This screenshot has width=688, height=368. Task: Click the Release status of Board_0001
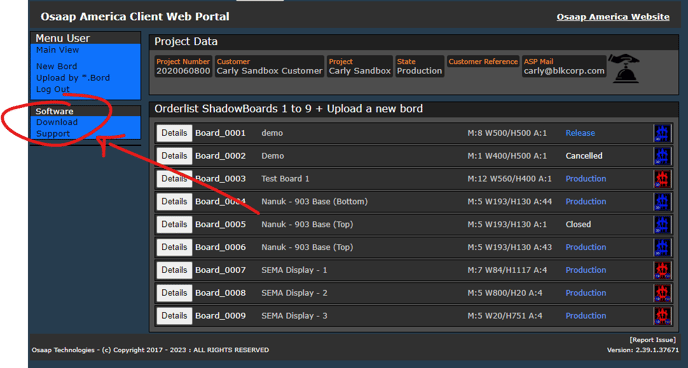click(x=580, y=133)
